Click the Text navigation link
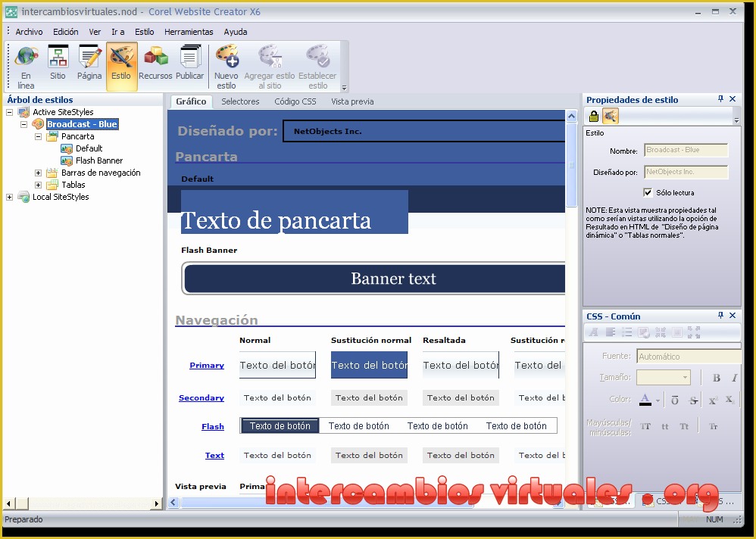 pos(214,455)
